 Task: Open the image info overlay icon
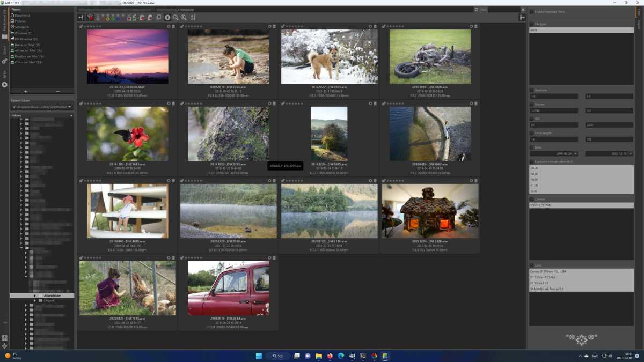[167, 18]
